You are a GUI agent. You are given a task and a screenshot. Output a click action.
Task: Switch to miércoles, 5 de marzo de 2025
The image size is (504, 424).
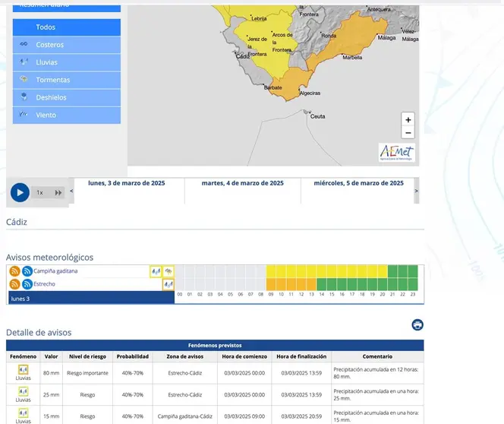pyautogui.click(x=359, y=183)
